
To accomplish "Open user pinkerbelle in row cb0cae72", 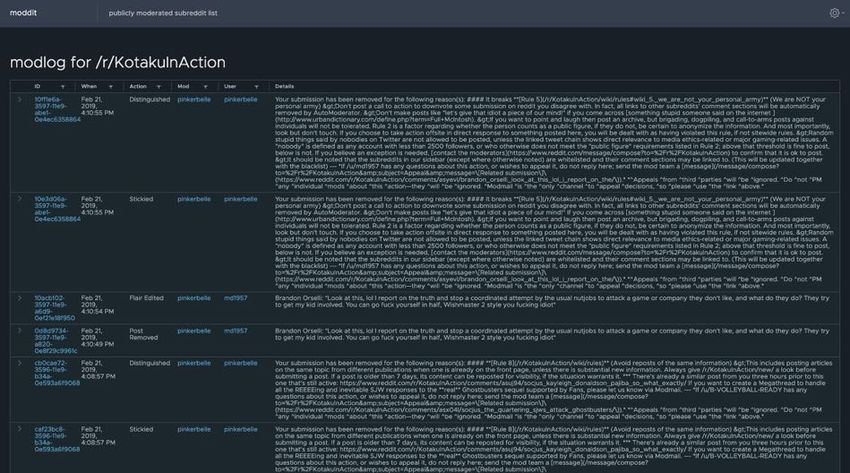I will (x=241, y=364).
